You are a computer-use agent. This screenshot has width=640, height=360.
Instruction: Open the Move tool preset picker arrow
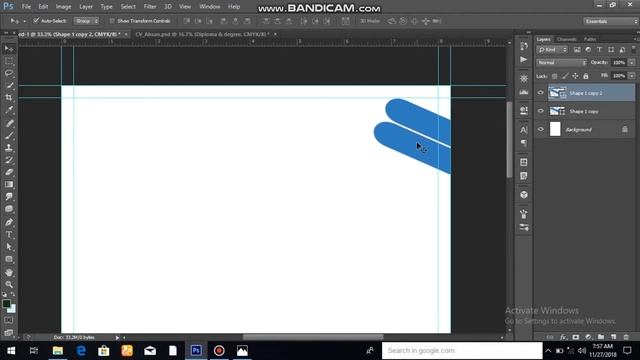pos(24,21)
